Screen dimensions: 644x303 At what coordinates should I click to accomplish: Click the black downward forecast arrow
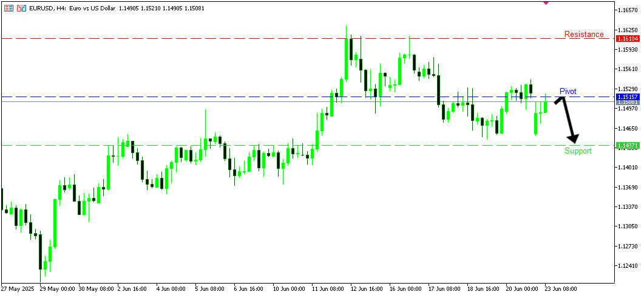[x=569, y=118]
